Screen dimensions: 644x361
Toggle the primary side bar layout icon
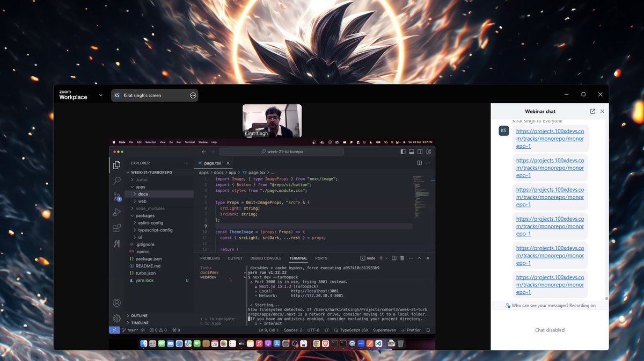[403, 152]
